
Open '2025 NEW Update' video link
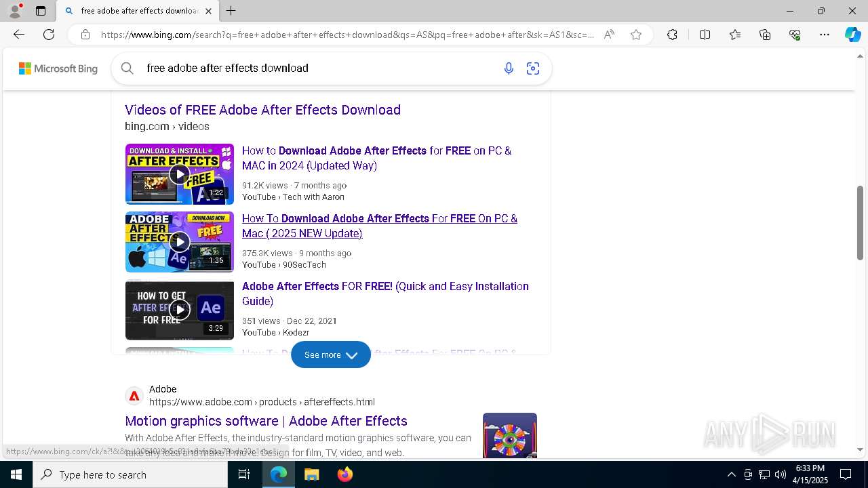point(380,226)
